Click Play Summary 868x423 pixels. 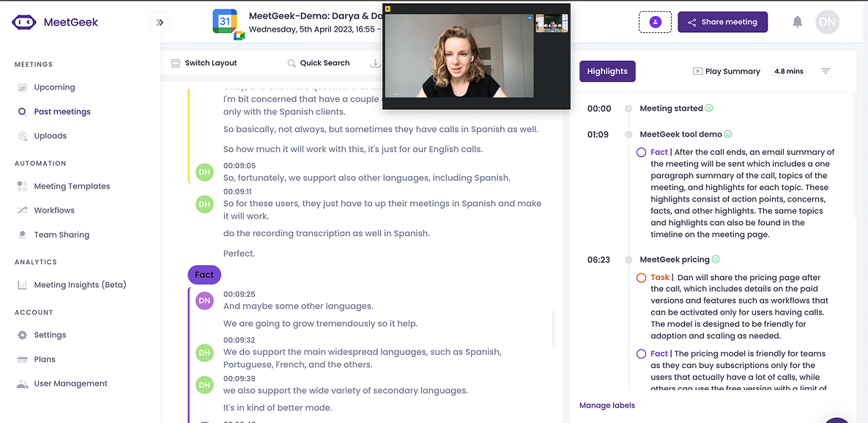[727, 72]
